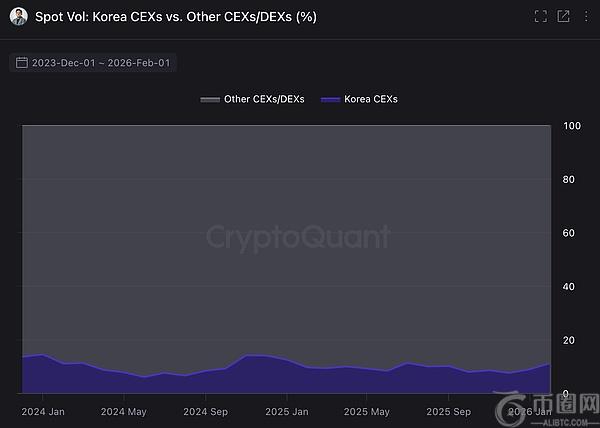
Task: Select the 2024 Sep axis label
Action: click(x=206, y=411)
